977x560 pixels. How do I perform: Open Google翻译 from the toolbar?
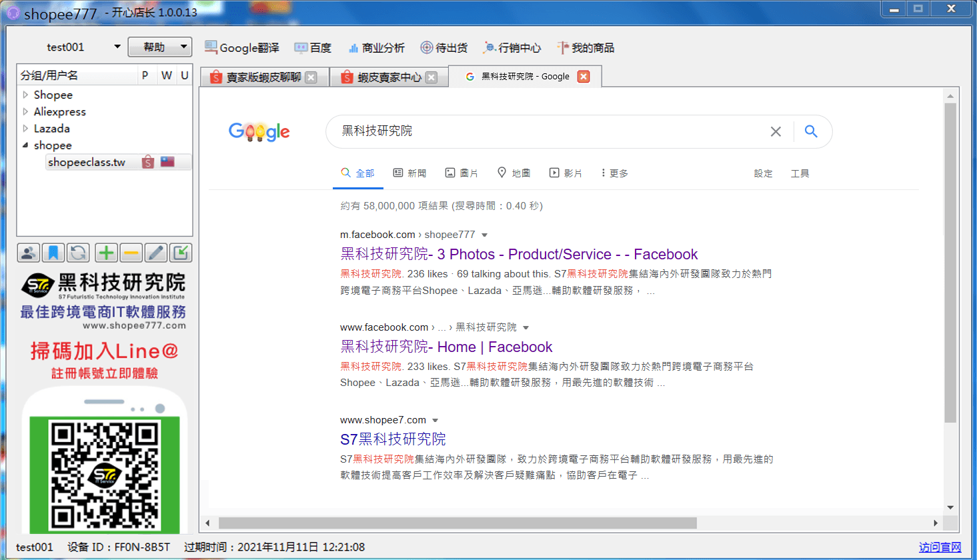[x=242, y=47]
